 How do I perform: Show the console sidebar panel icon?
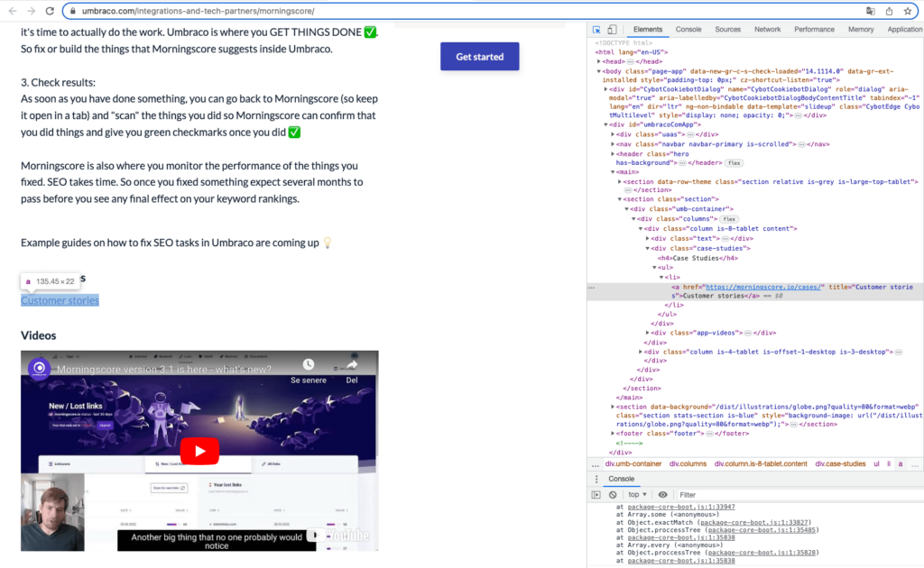coord(596,495)
